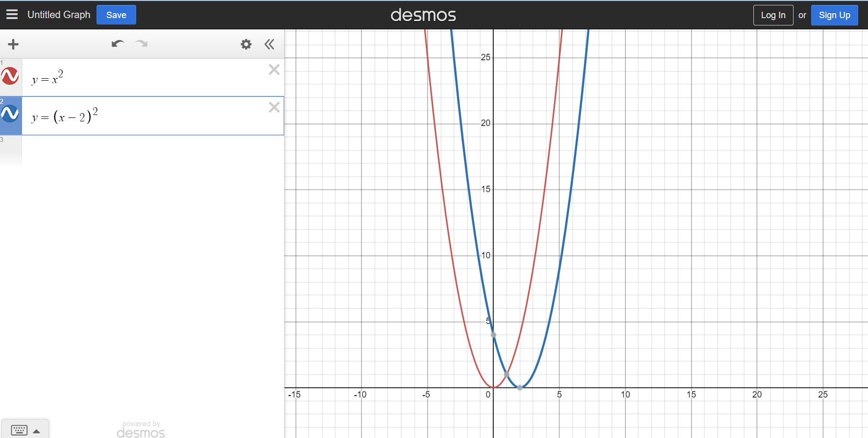The height and width of the screenshot is (438, 868).
Task: Click the Save button
Action: 116,15
